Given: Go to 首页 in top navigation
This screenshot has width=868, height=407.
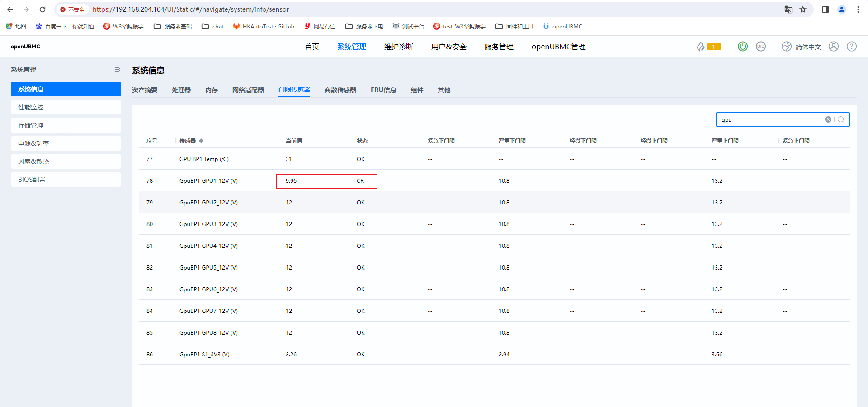Looking at the screenshot, I should 312,47.
